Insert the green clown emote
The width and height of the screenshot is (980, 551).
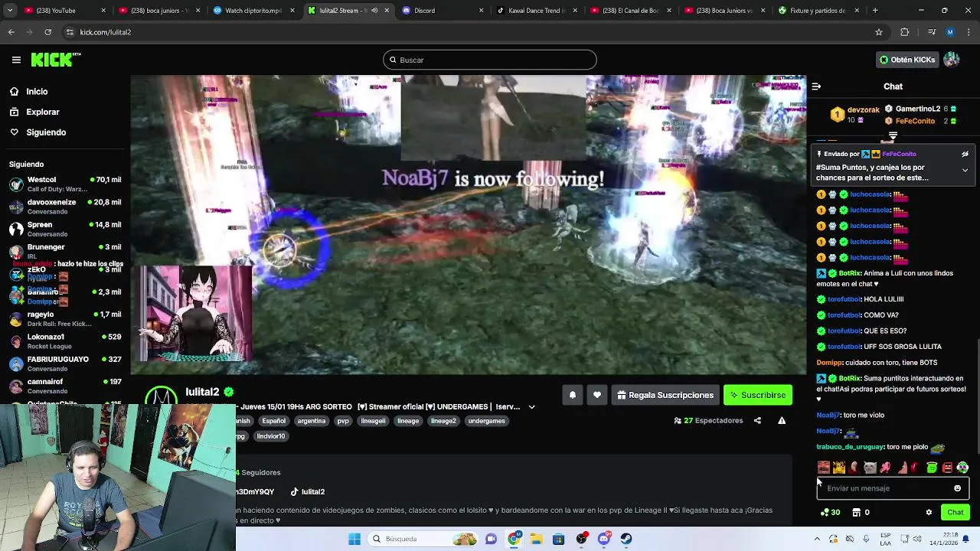(962, 468)
